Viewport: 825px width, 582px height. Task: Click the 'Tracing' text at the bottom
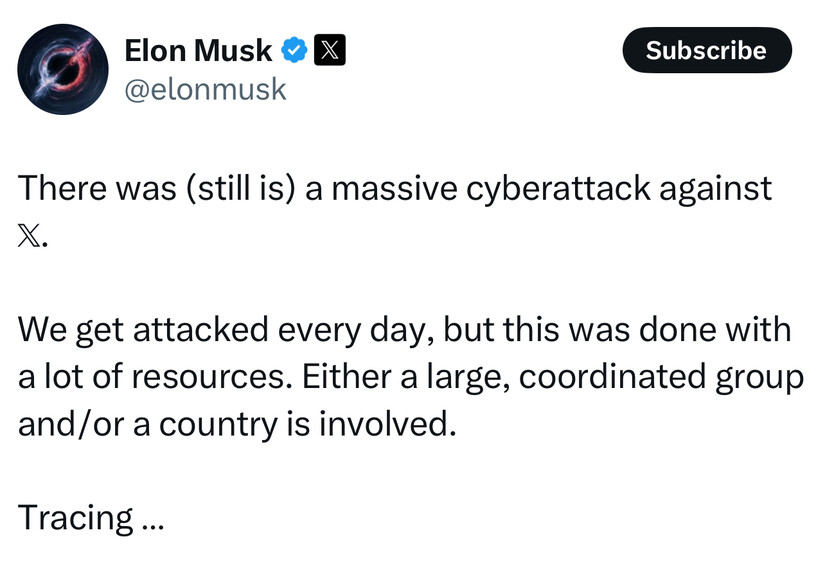click(x=76, y=518)
